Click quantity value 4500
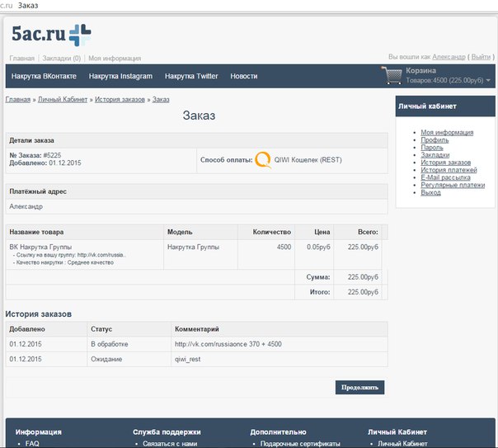 click(284, 247)
